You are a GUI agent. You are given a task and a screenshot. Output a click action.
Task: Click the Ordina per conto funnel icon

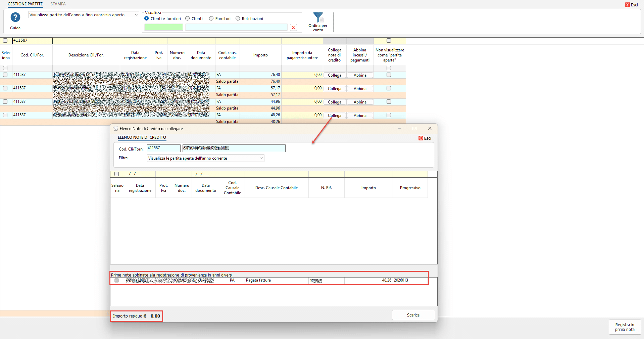pyautogui.click(x=318, y=17)
